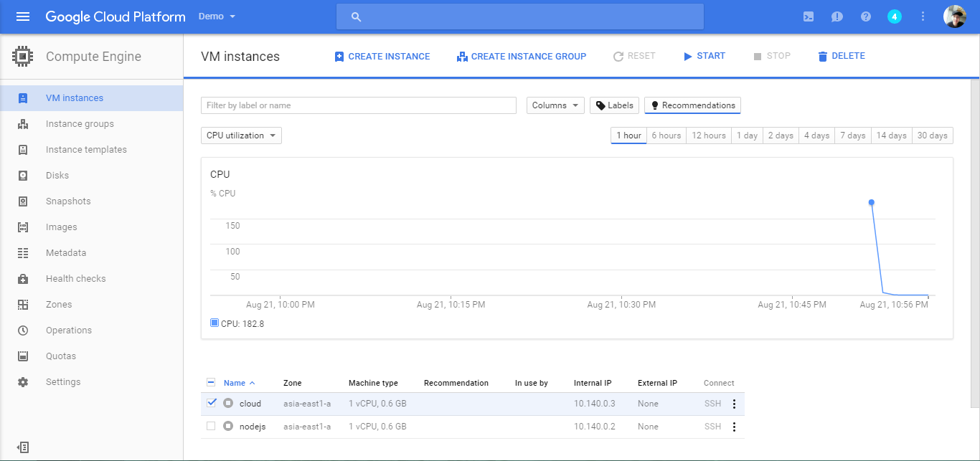Open the Demo project dropdown

click(x=217, y=16)
